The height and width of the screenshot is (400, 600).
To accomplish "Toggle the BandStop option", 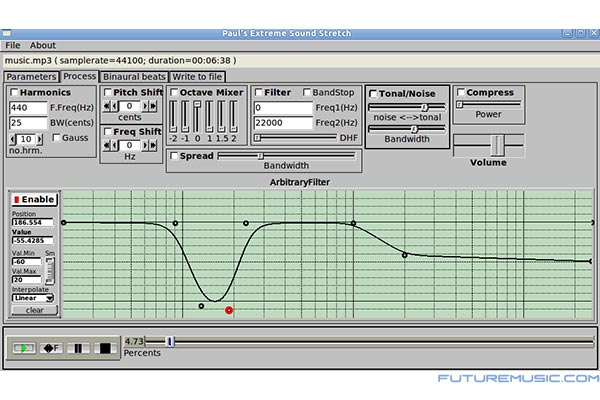I will pyautogui.click(x=307, y=92).
